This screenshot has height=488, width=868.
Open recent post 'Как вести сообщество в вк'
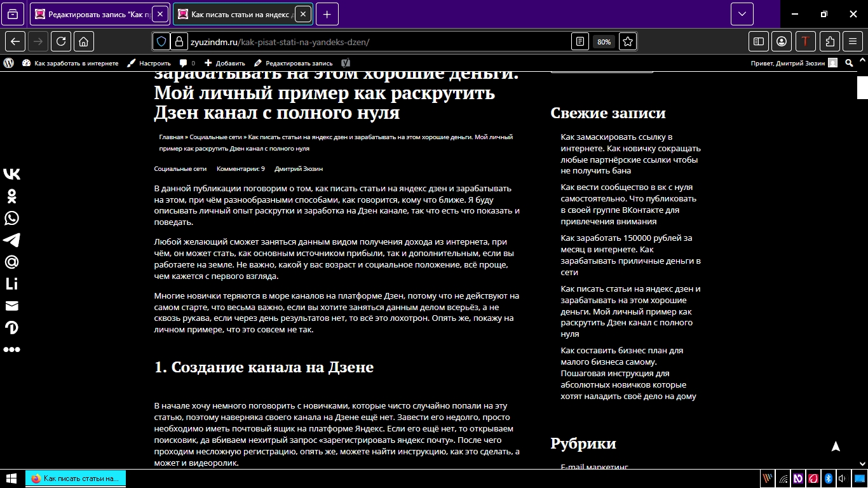tap(628, 205)
